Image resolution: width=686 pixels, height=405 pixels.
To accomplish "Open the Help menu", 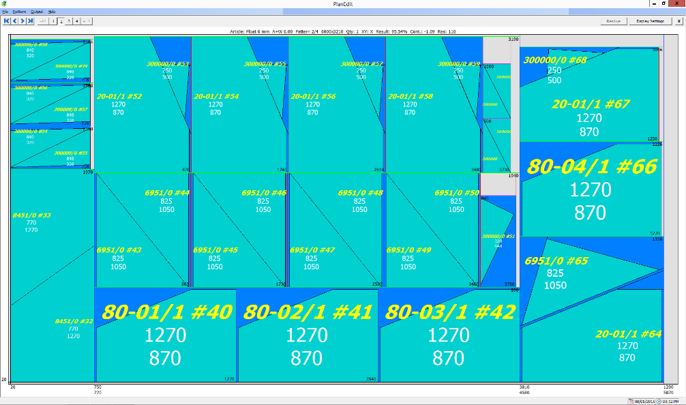I will [52, 12].
